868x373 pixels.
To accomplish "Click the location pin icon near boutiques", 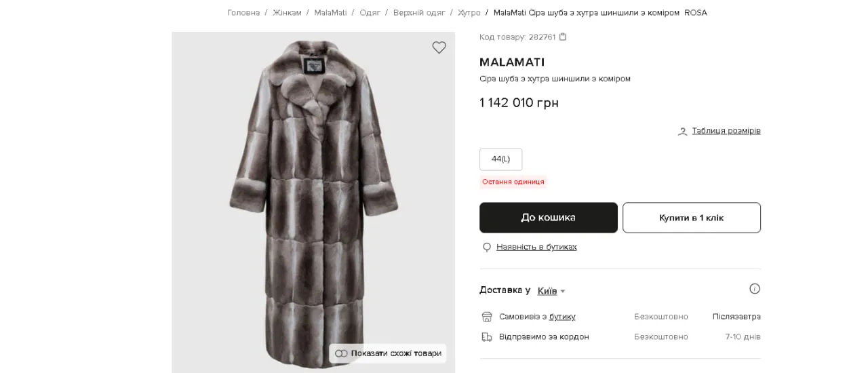I will (486, 248).
